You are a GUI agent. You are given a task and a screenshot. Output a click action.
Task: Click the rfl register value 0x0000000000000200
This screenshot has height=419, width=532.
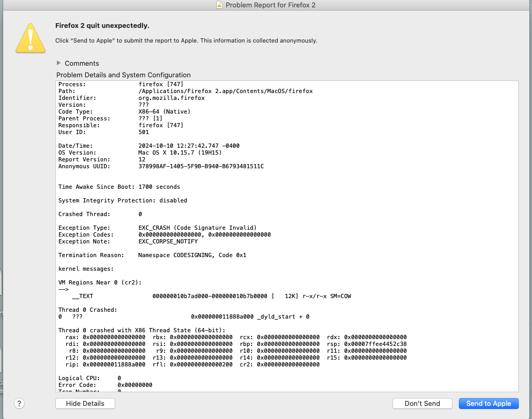pos(201,364)
